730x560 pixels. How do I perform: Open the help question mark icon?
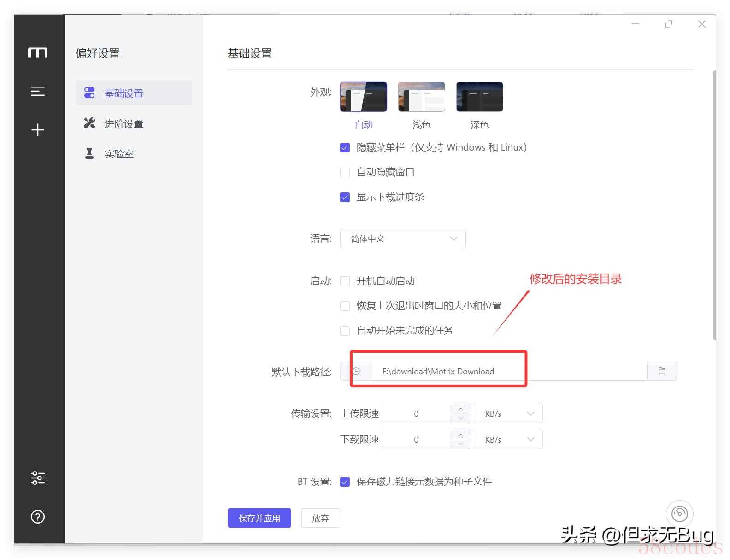coord(37,517)
